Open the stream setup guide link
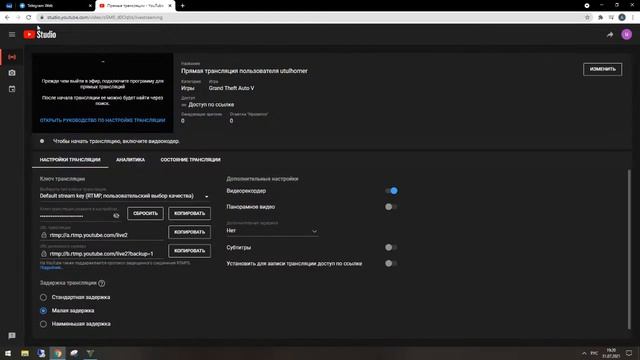Screen dimensions: 640x360 click(x=102, y=120)
